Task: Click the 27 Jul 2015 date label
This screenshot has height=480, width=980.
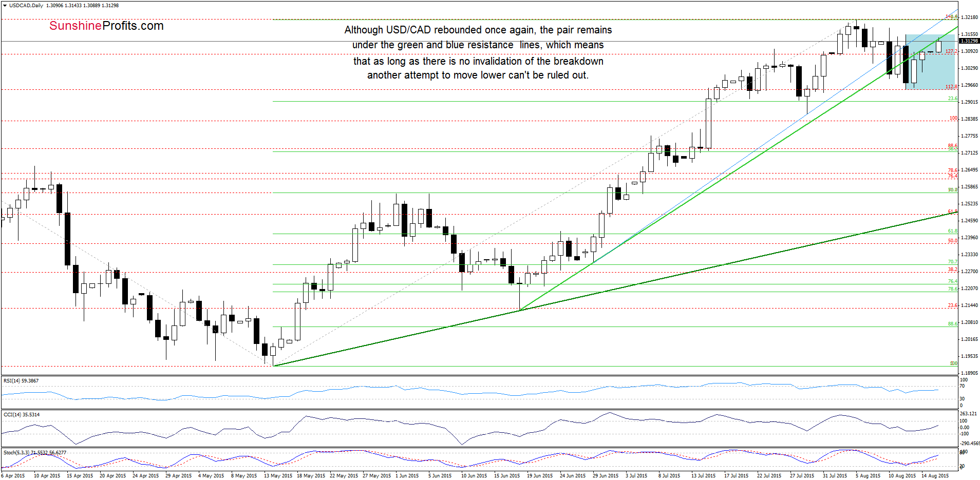Action: pyautogui.click(x=802, y=476)
